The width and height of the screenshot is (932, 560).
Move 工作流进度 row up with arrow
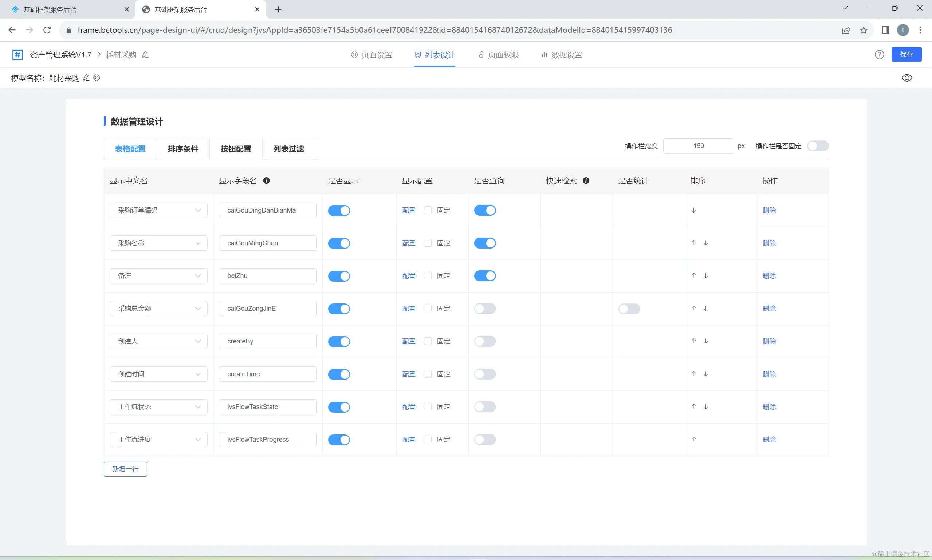click(x=694, y=439)
